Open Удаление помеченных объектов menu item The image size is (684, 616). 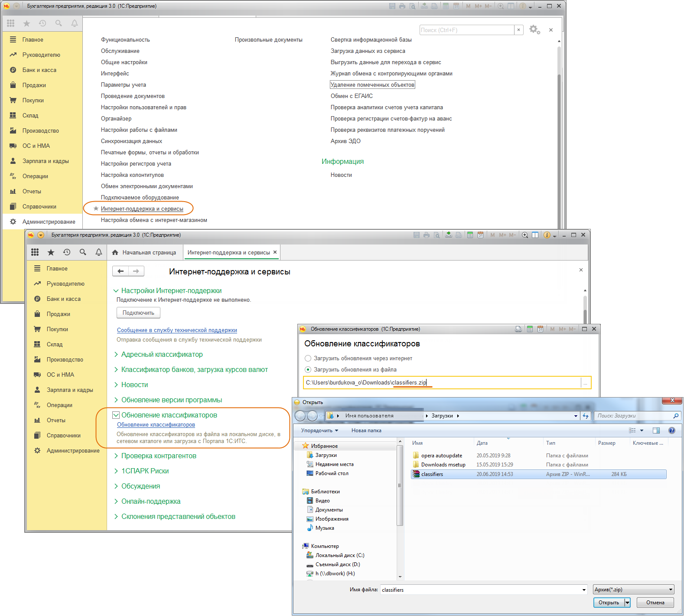click(x=372, y=85)
